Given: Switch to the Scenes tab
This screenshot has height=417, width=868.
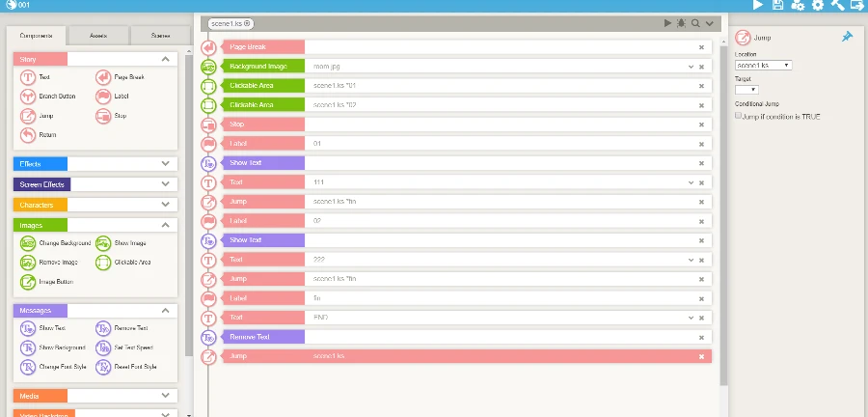Looking at the screenshot, I should coord(160,35).
